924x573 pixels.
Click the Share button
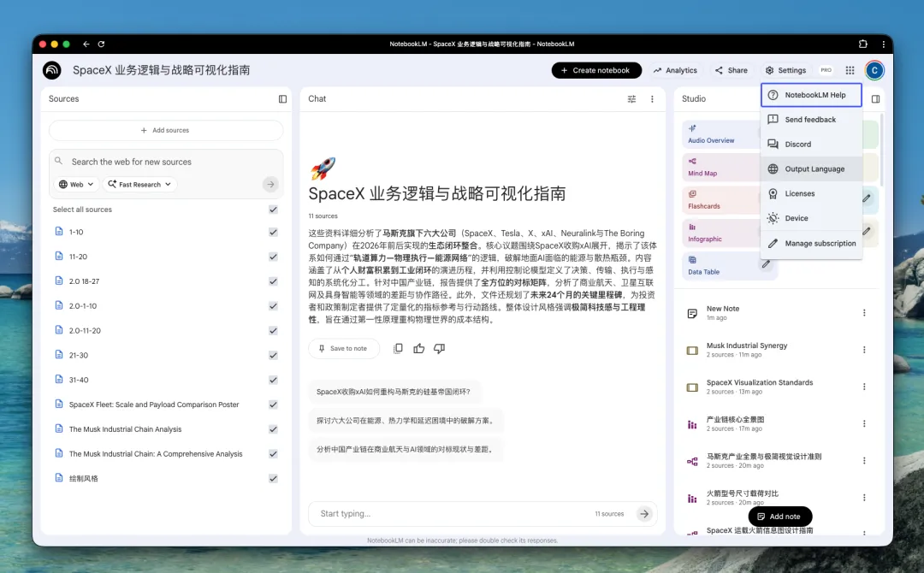tap(731, 70)
